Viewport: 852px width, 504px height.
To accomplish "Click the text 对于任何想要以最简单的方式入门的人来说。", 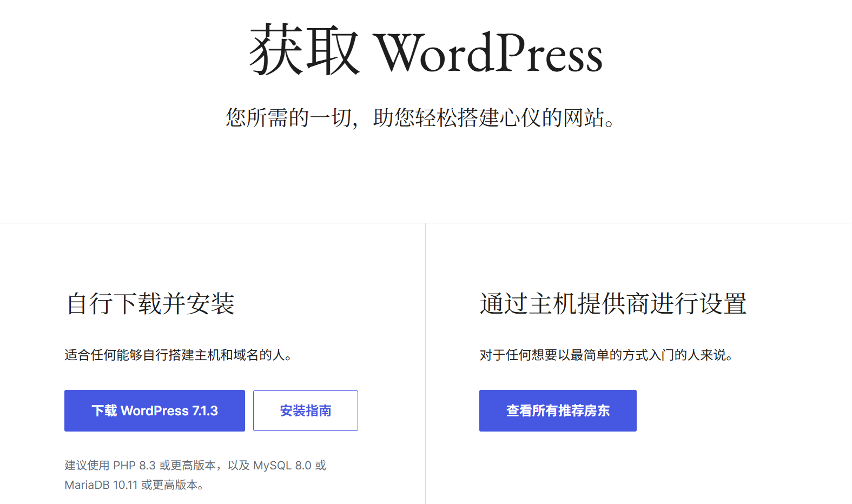I will tap(606, 355).
